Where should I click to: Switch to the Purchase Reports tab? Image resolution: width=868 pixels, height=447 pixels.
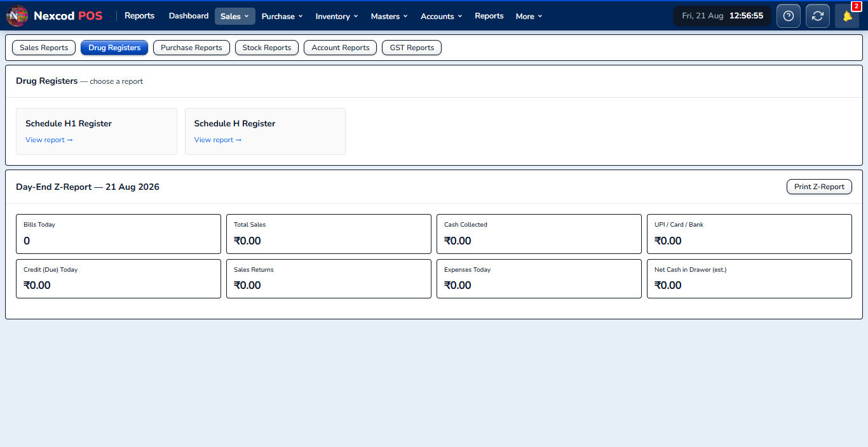(191, 48)
